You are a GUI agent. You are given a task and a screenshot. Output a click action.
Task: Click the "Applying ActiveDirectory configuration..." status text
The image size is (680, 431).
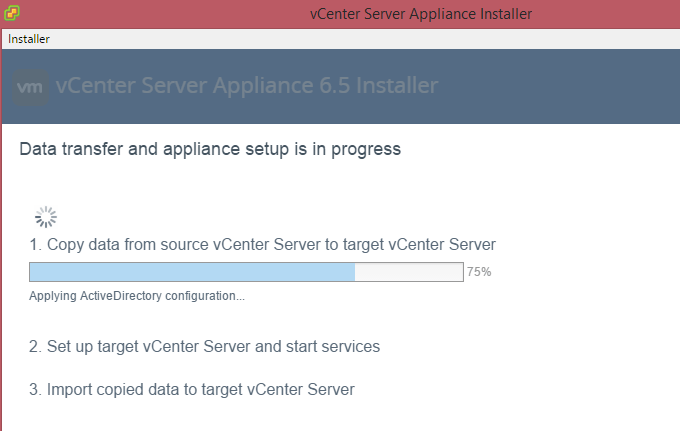pyautogui.click(x=137, y=296)
